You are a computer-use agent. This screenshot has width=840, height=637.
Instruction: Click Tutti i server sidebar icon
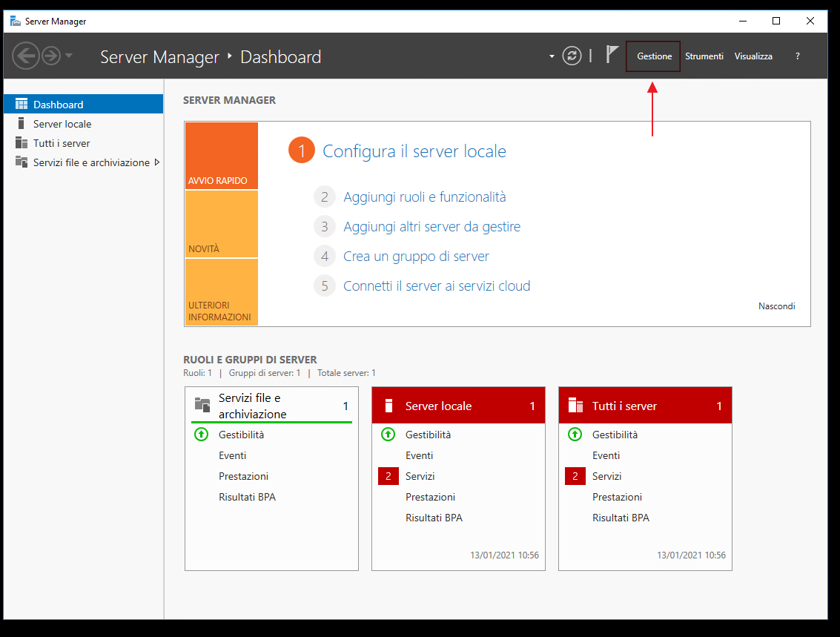[x=22, y=143]
